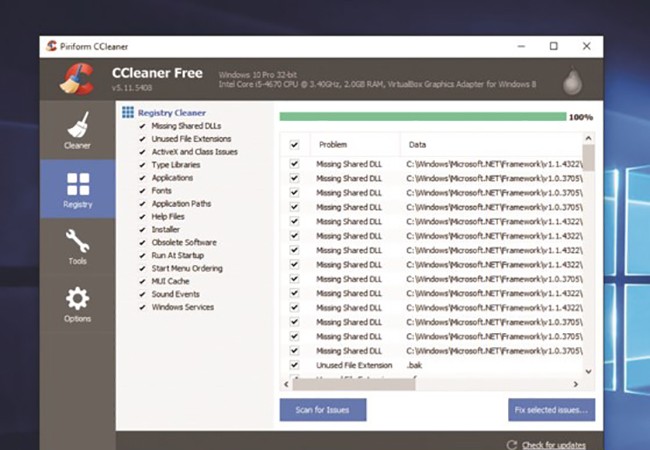Viewport: 650px width, 450px height.
Task: Uncheck the Missing Shared DLLs option
Action: tap(143, 126)
